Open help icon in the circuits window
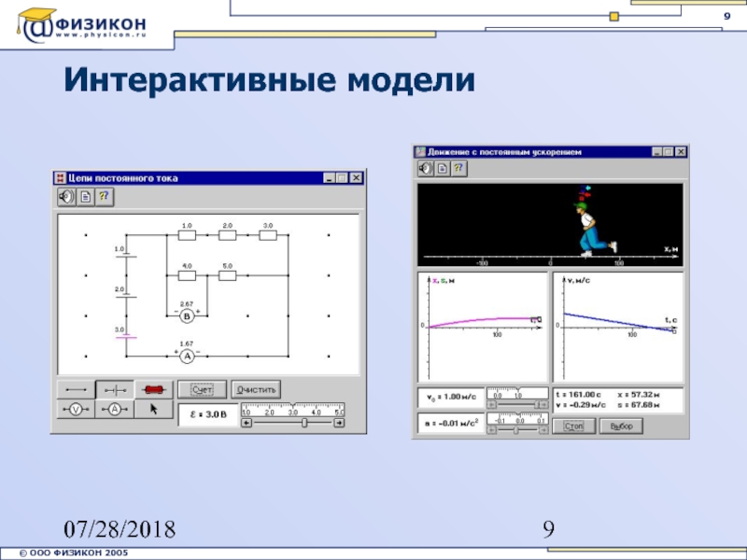This screenshot has width=747, height=560. coord(105,197)
